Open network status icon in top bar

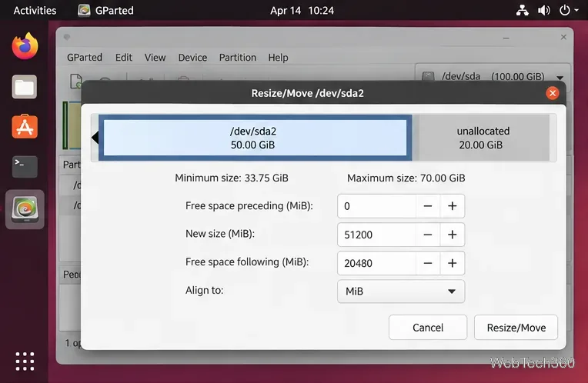point(522,10)
